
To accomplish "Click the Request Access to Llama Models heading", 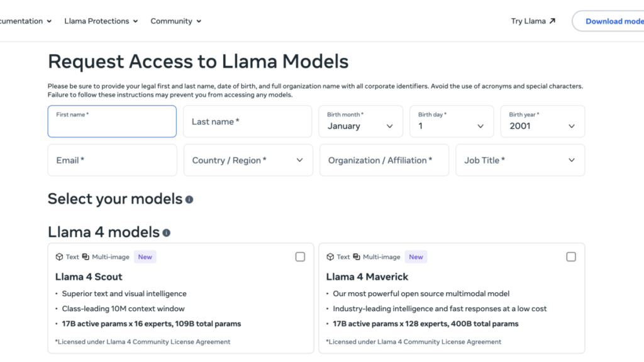I will [x=198, y=62].
